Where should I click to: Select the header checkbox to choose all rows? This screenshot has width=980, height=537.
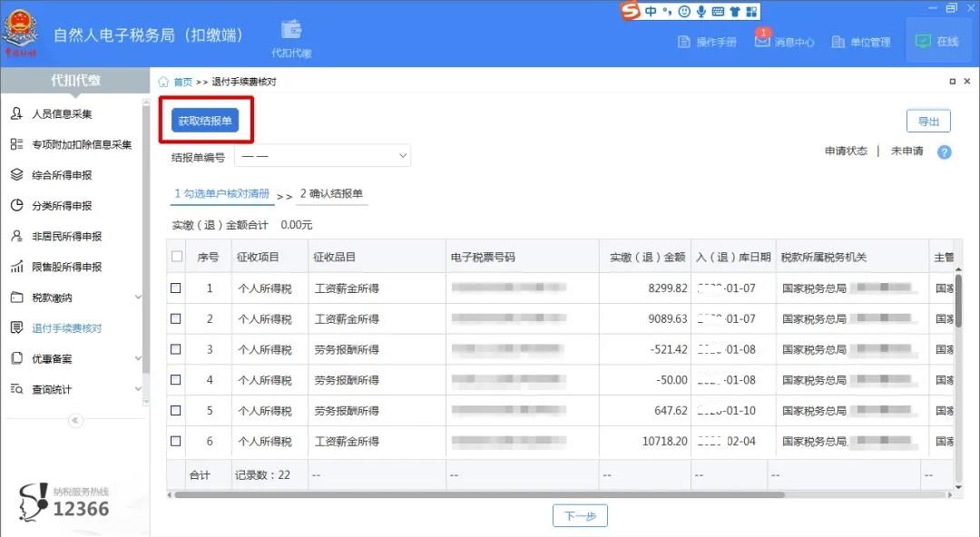pyautogui.click(x=177, y=256)
